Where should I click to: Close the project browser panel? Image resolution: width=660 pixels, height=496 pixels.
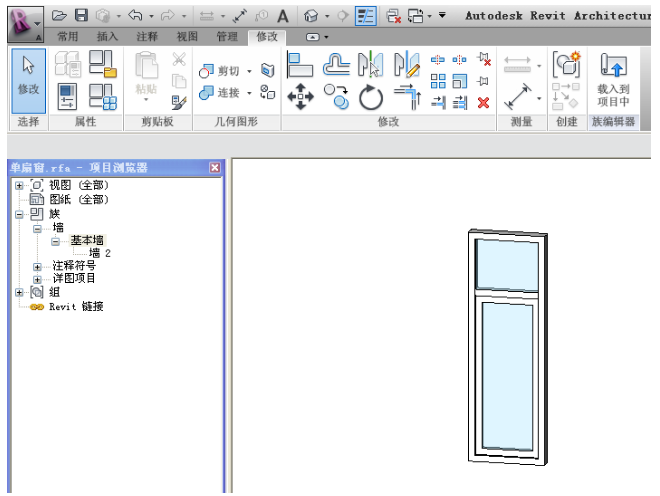pos(214,168)
